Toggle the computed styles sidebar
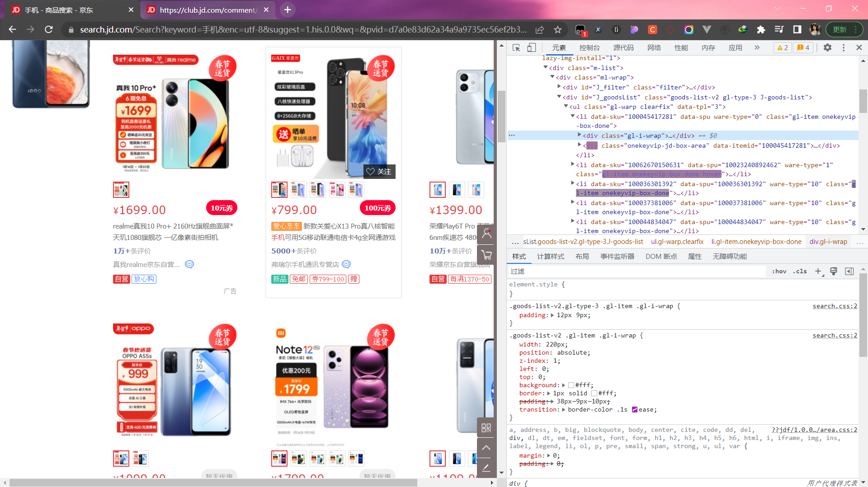Screen dimensions: 868x487 tap(849, 271)
